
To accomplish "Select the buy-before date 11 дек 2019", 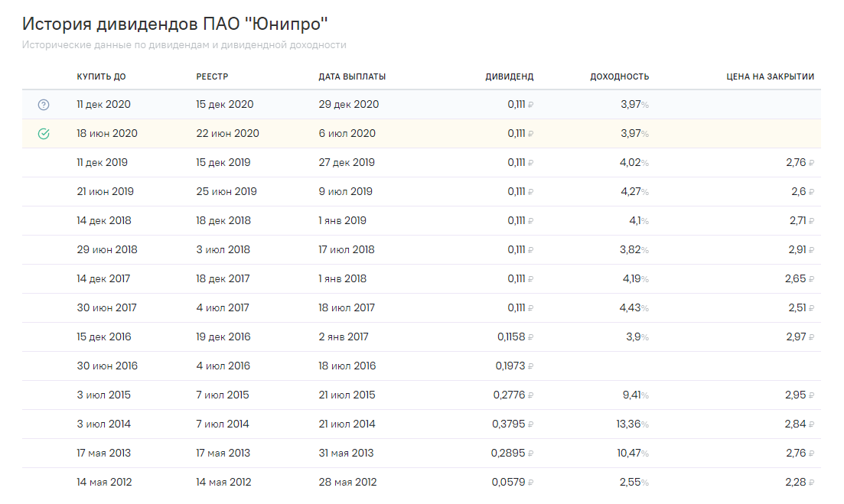I will coord(102,162).
